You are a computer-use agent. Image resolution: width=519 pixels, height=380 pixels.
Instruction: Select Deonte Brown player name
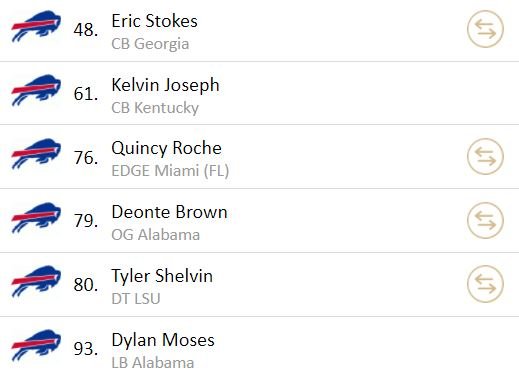click(x=169, y=212)
